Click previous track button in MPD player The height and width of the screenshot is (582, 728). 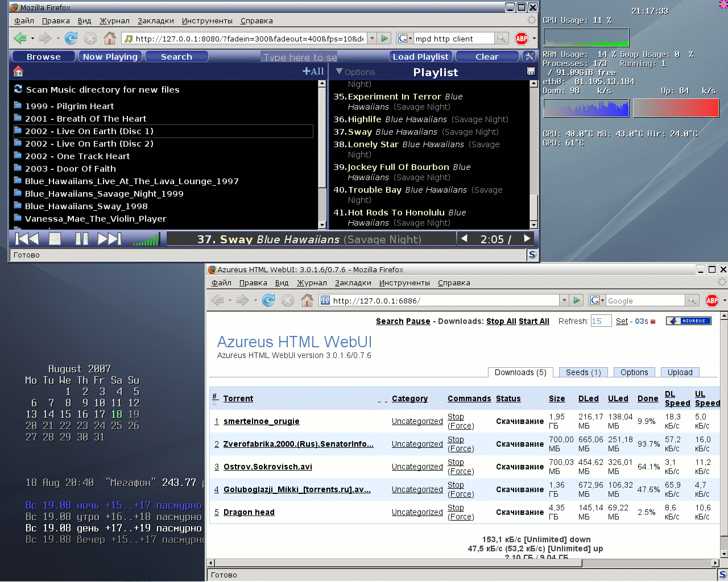27,239
